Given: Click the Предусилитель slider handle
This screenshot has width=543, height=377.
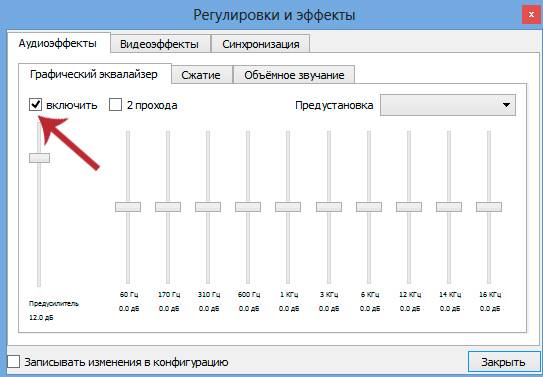Looking at the screenshot, I should coord(39,158).
